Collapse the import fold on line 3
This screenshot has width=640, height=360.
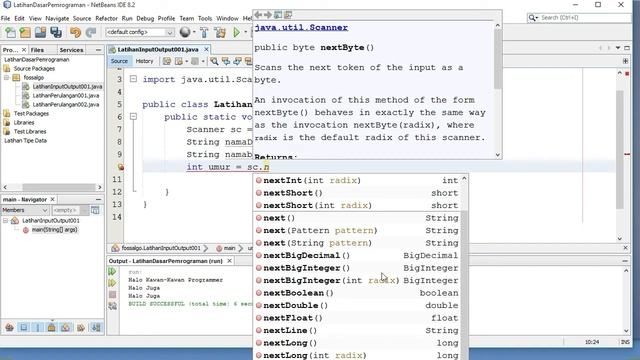(x=133, y=78)
